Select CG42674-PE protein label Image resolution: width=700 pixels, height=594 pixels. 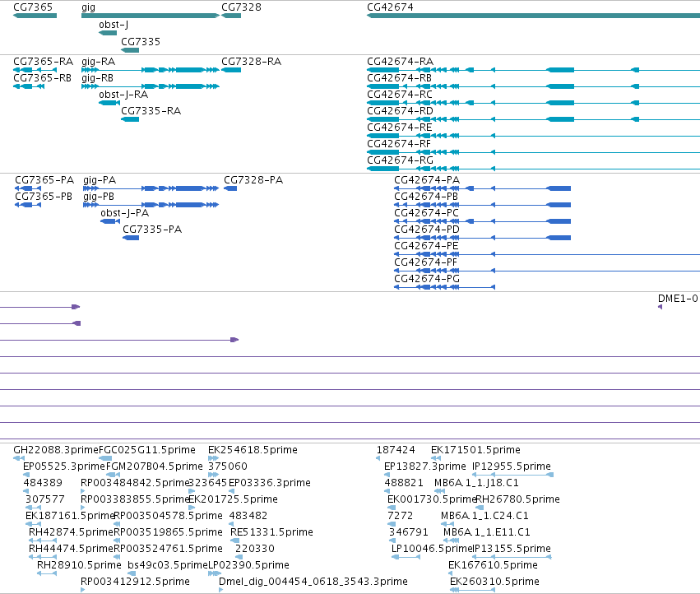(426, 246)
